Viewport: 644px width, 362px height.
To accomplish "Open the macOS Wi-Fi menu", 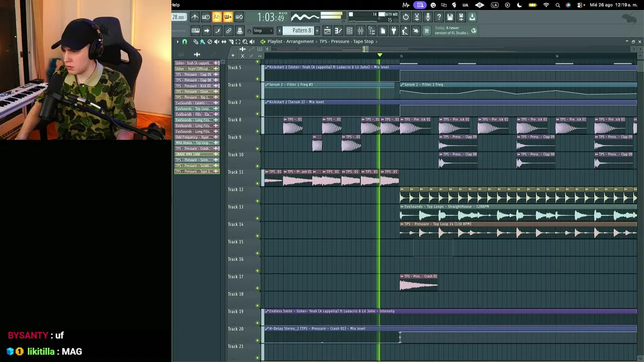I will [x=546, y=5].
